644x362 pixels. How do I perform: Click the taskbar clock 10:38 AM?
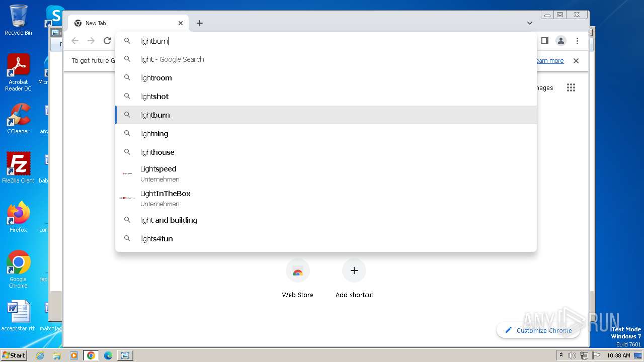[618, 355]
